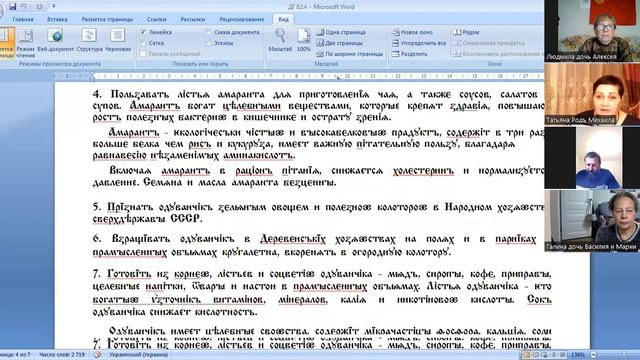This screenshot has width=640, height=360.
Task: Click the spelling check status icon
Action: click(98, 355)
